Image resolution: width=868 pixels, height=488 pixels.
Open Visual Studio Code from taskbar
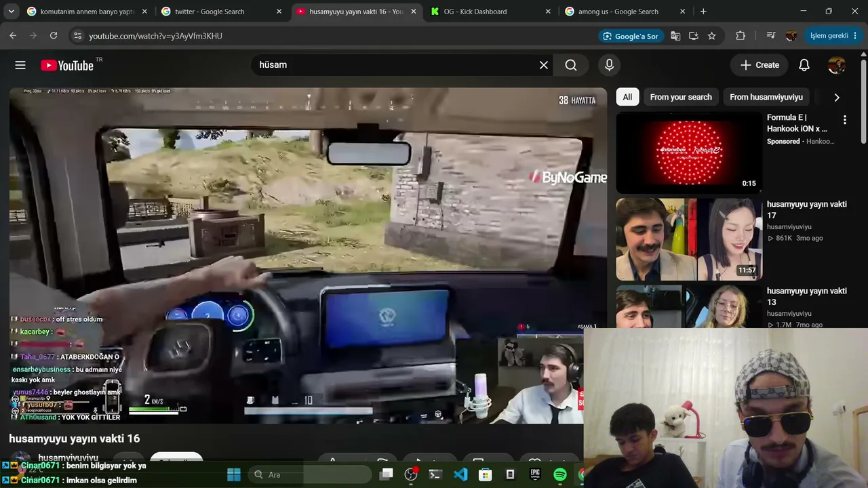pyautogui.click(x=460, y=474)
